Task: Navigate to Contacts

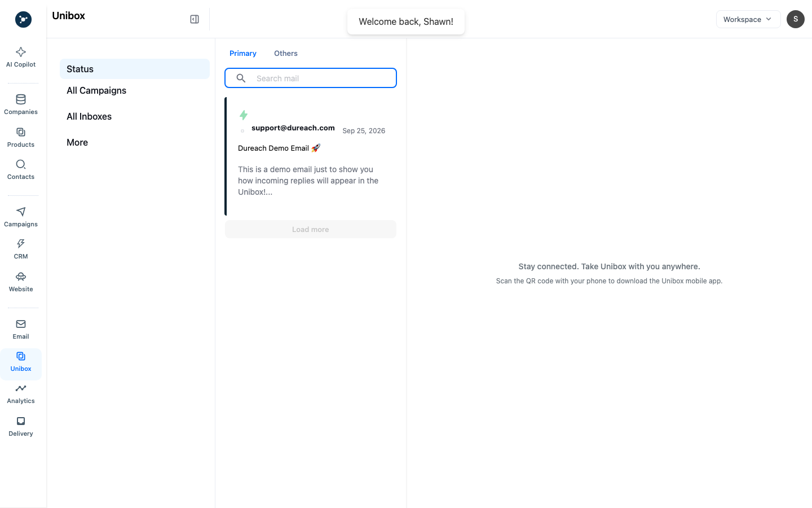Action: tap(21, 169)
